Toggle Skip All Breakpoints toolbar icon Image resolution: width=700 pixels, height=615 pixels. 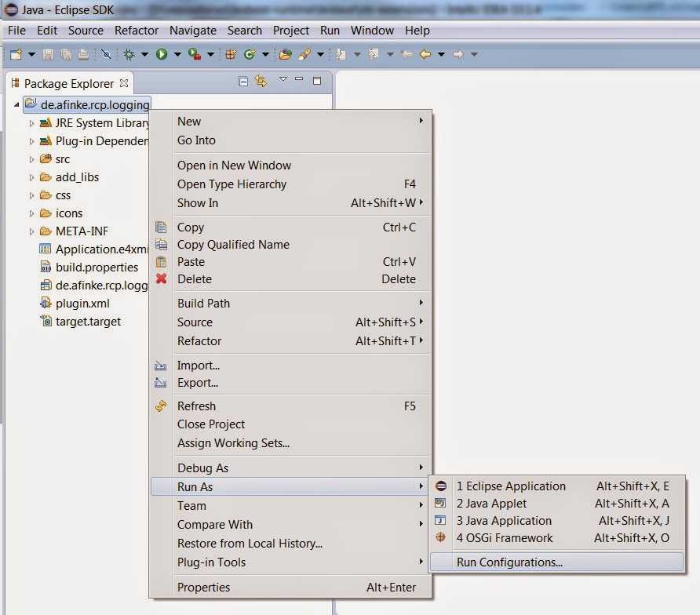point(106,54)
